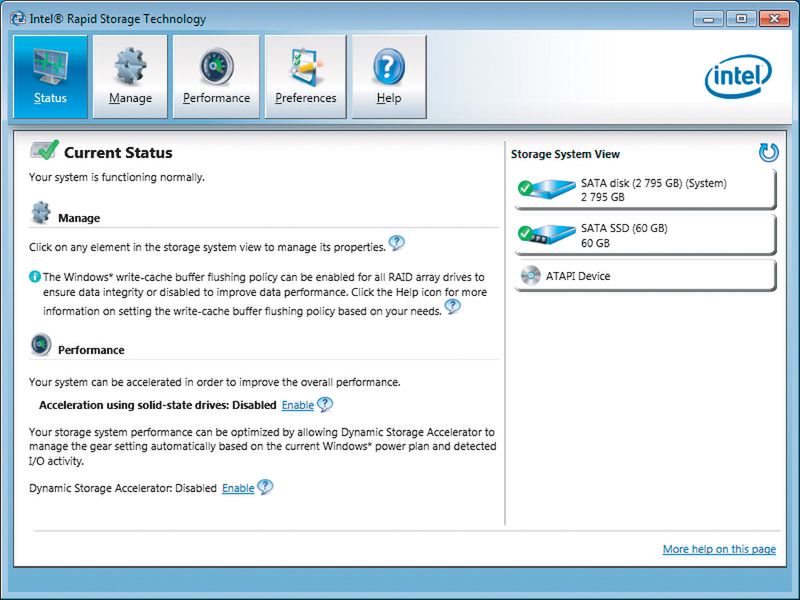800x600 pixels.
Task: Click the ATAPI optical disc icon
Action: pyautogui.click(x=531, y=276)
